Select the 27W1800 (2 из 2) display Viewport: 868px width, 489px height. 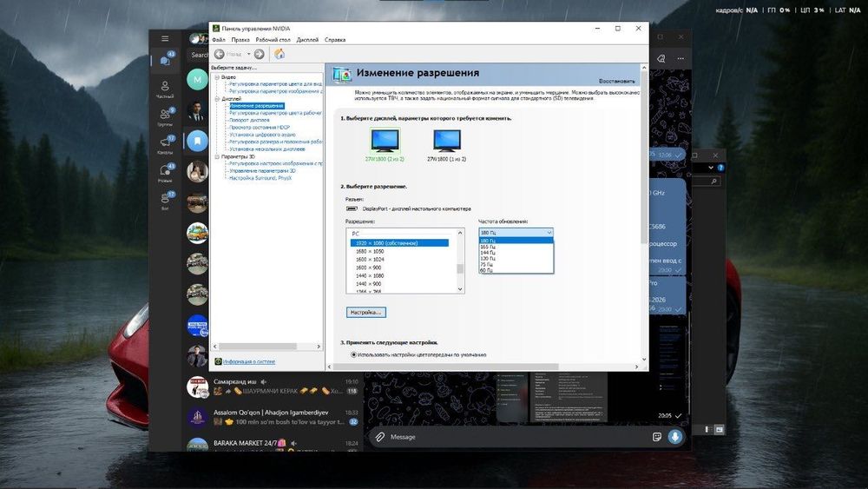[x=385, y=145]
